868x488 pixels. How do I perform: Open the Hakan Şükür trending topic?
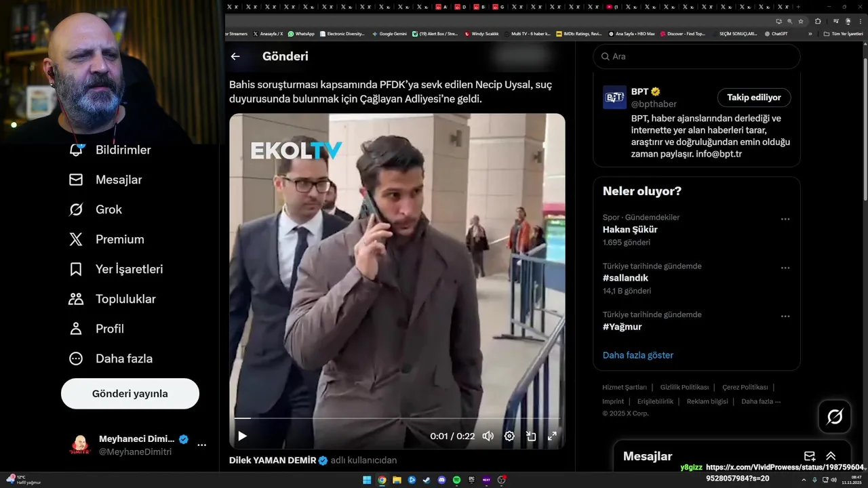click(630, 229)
